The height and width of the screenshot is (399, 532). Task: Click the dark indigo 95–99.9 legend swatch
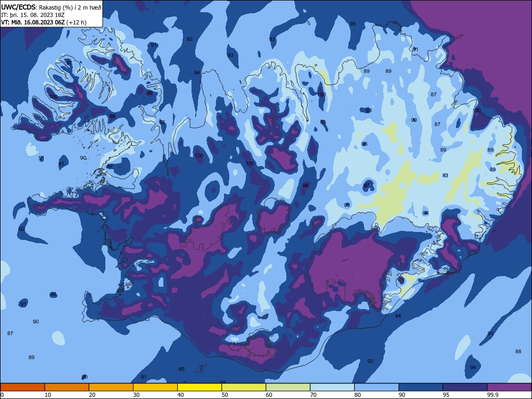coord(465,387)
